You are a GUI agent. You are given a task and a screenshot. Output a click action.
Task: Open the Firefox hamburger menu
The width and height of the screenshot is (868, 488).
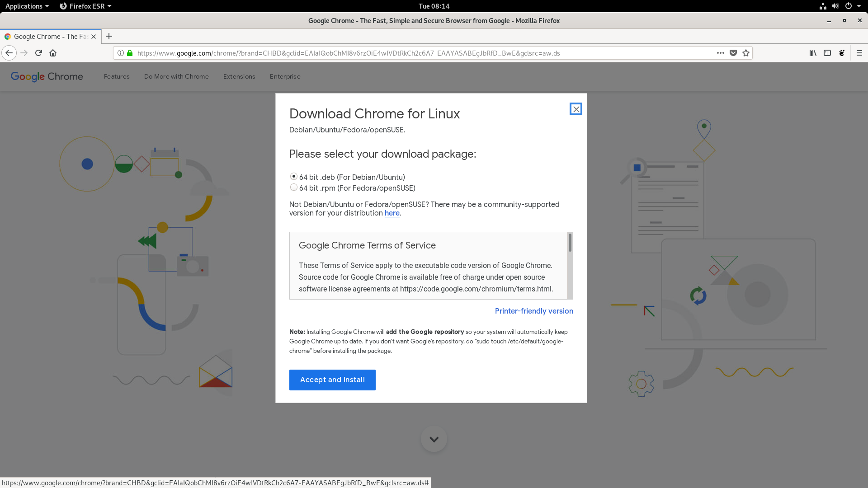(859, 53)
